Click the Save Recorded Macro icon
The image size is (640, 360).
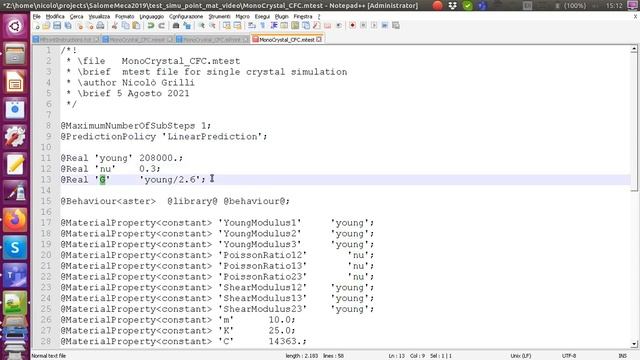pos(396,26)
